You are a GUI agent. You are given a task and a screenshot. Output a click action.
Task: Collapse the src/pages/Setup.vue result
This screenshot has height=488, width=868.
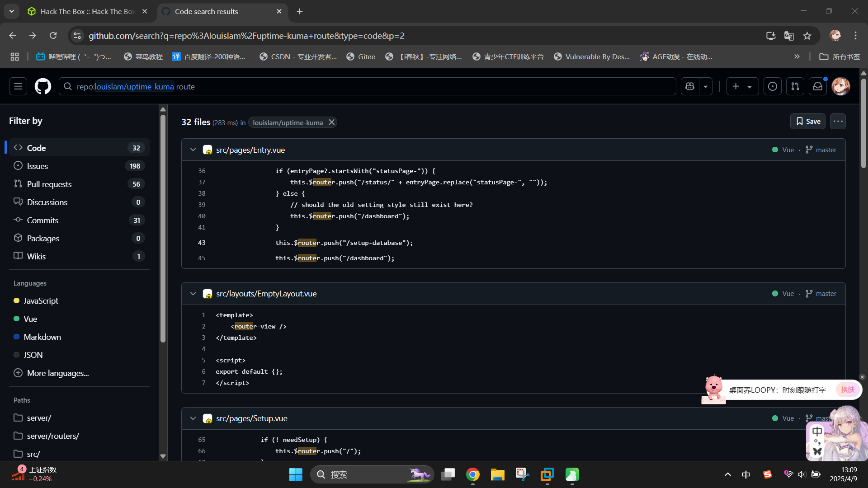coord(193,418)
